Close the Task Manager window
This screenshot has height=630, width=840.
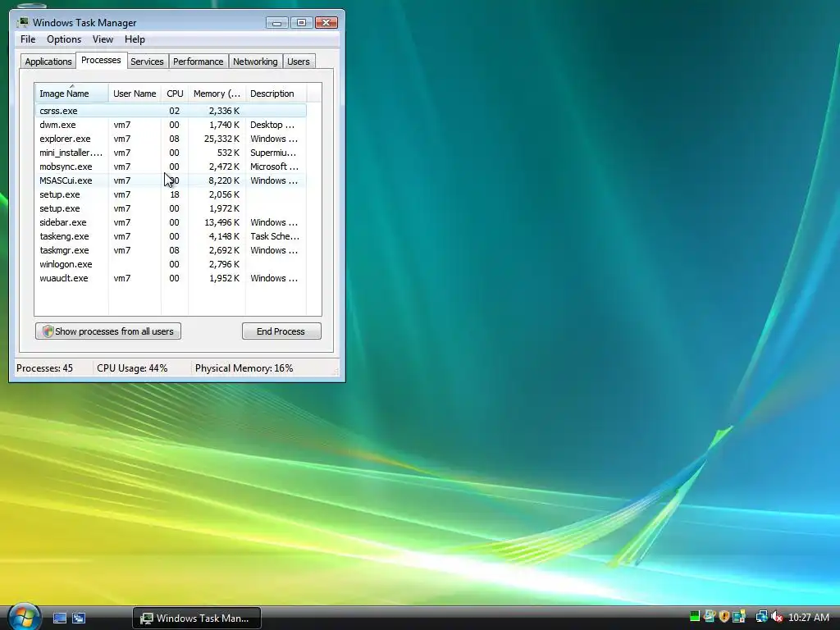click(x=326, y=22)
